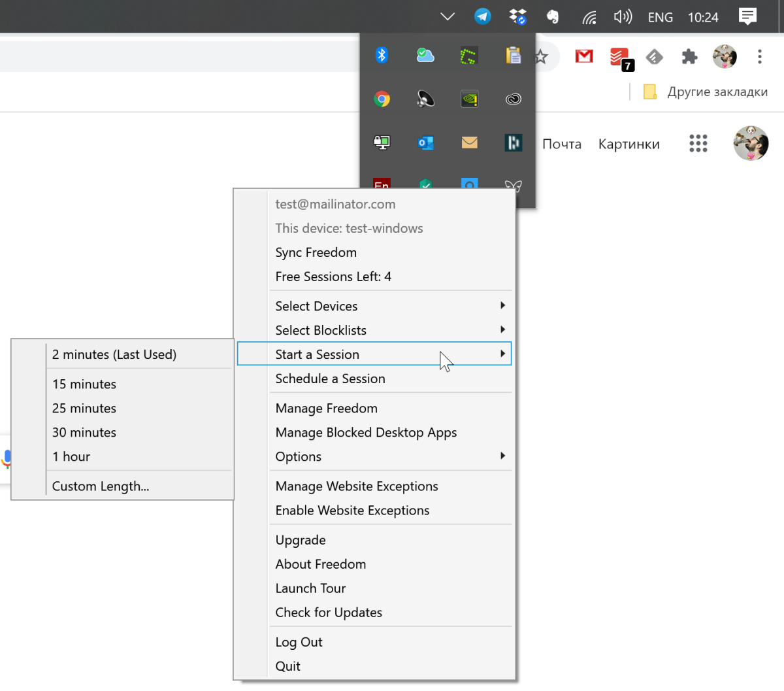
Task: Open the Другие закладки bookmarks folder
Action: [706, 92]
